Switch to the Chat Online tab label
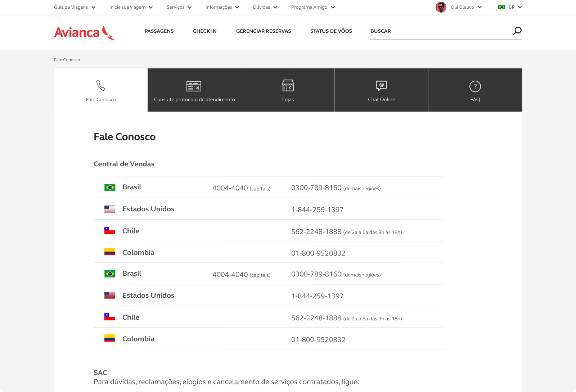The width and height of the screenshot is (576, 392). [x=382, y=99]
